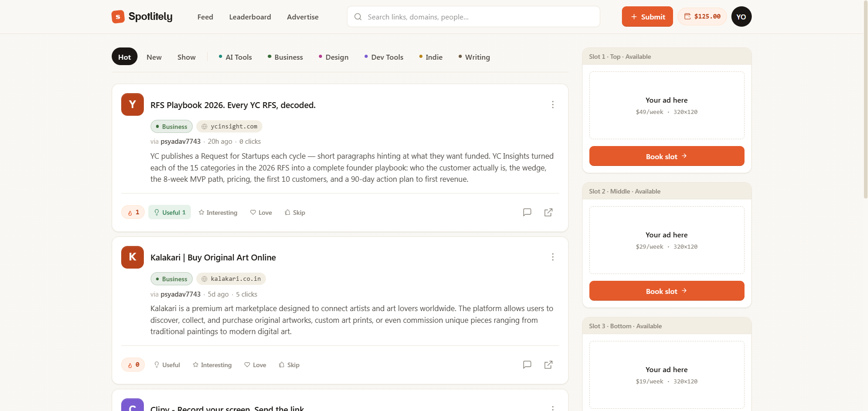The image size is (868, 411).
Task: Open the YO user avatar menu
Action: pos(741,17)
